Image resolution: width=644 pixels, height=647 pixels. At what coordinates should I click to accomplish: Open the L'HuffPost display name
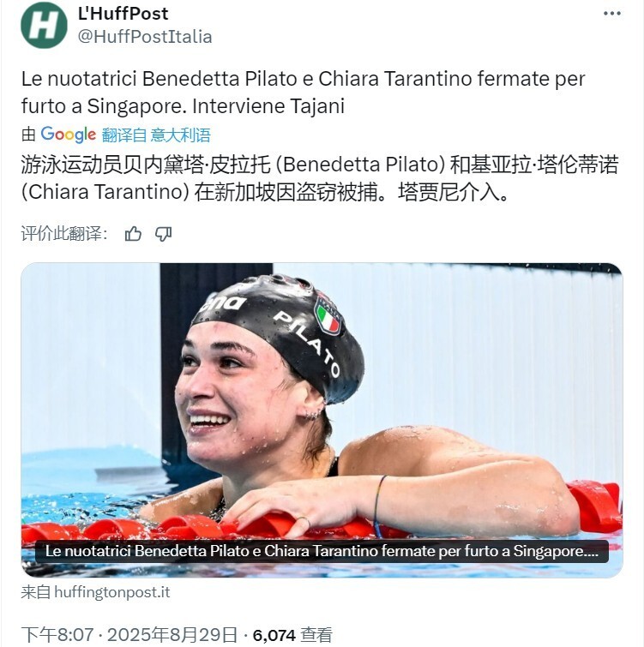123,14
